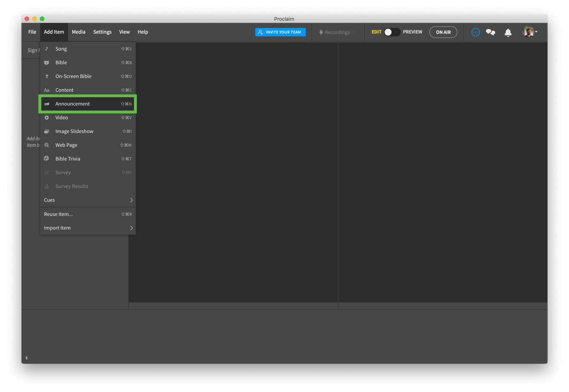The width and height of the screenshot is (569, 392).
Task: Switch to Preview mode label
Action: pyautogui.click(x=413, y=32)
